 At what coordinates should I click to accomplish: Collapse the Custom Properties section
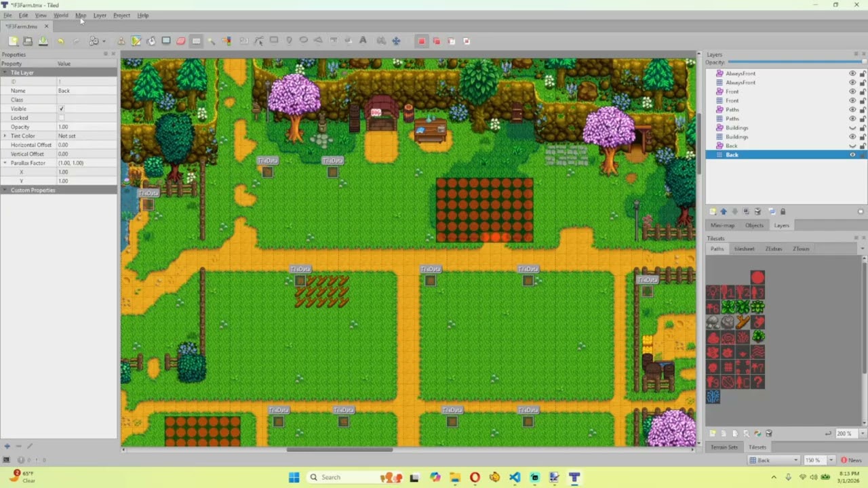pos(5,190)
